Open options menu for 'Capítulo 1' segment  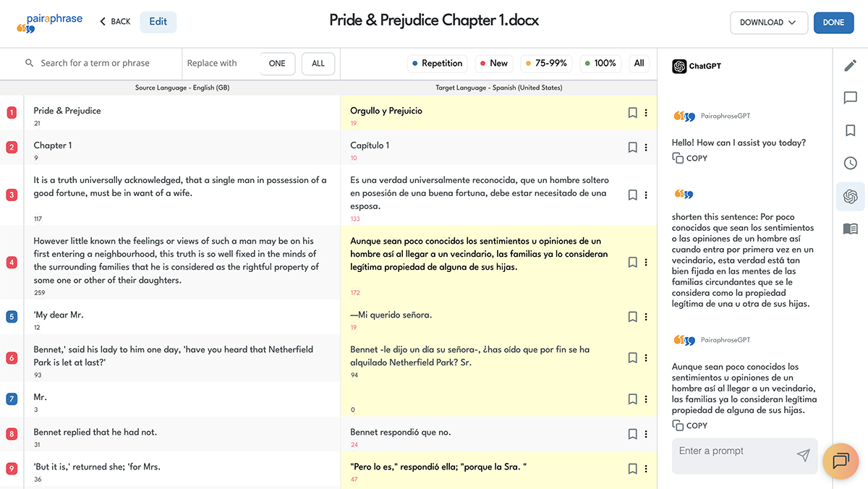tap(646, 148)
